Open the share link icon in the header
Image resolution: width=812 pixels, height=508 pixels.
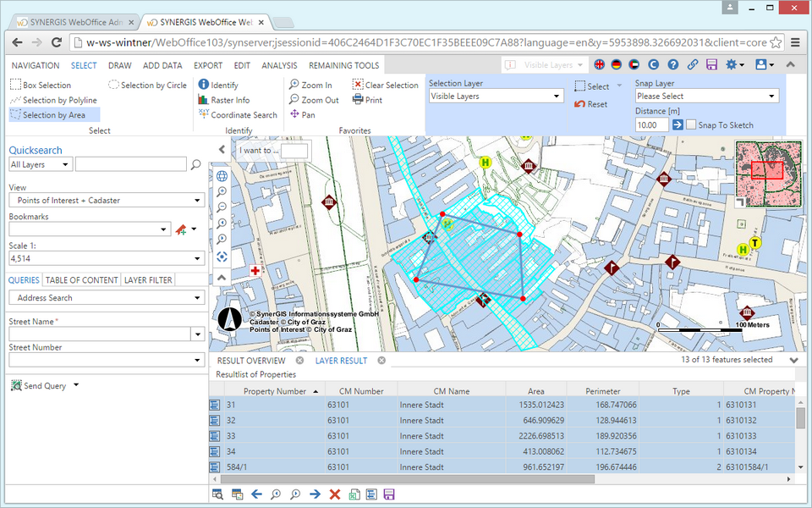(x=692, y=64)
